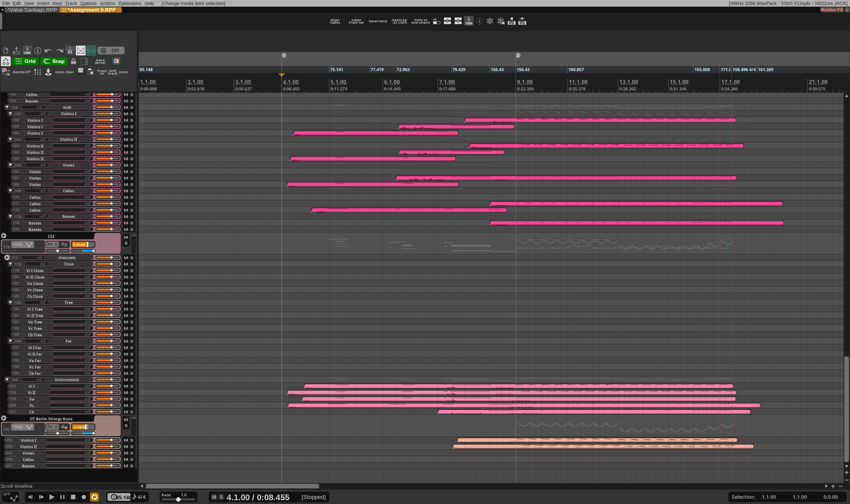Click timeline marker 2 in the ruler

coord(518,55)
